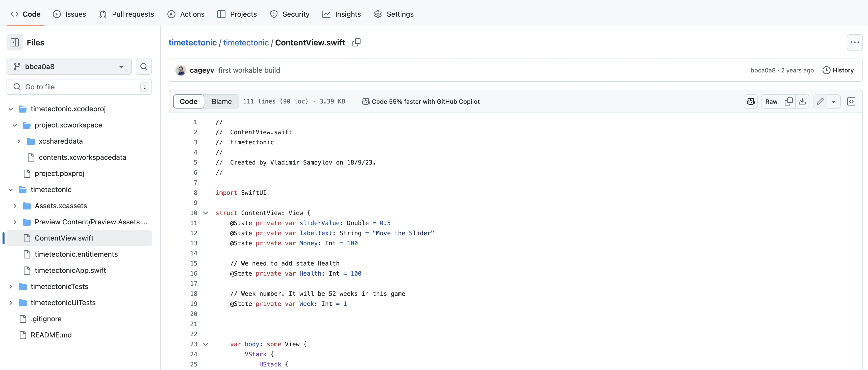Image resolution: width=868 pixels, height=370 pixels.
Task: Collapse the timetectonic folder
Action: pos(10,190)
